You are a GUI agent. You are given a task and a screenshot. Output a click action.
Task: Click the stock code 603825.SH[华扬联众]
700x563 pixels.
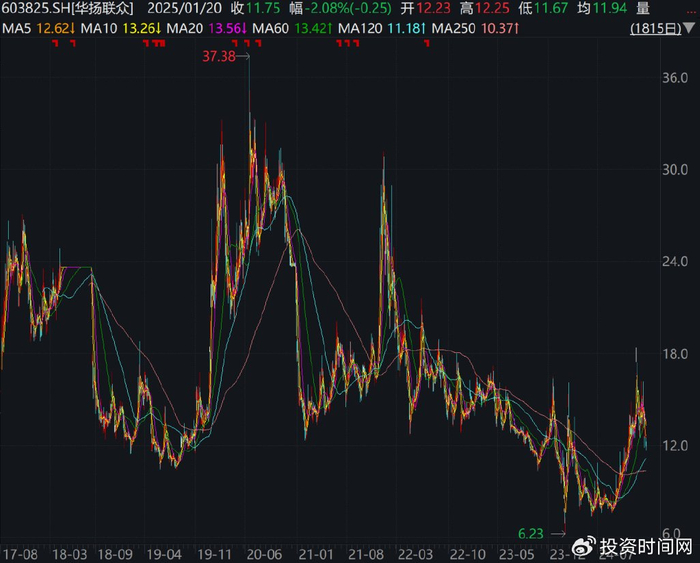pyautogui.click(x=67, y=8)
